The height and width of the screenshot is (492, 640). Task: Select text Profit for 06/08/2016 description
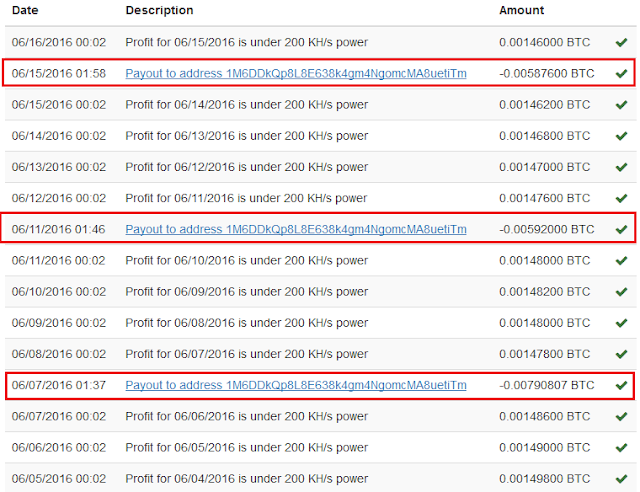(247, 323)
